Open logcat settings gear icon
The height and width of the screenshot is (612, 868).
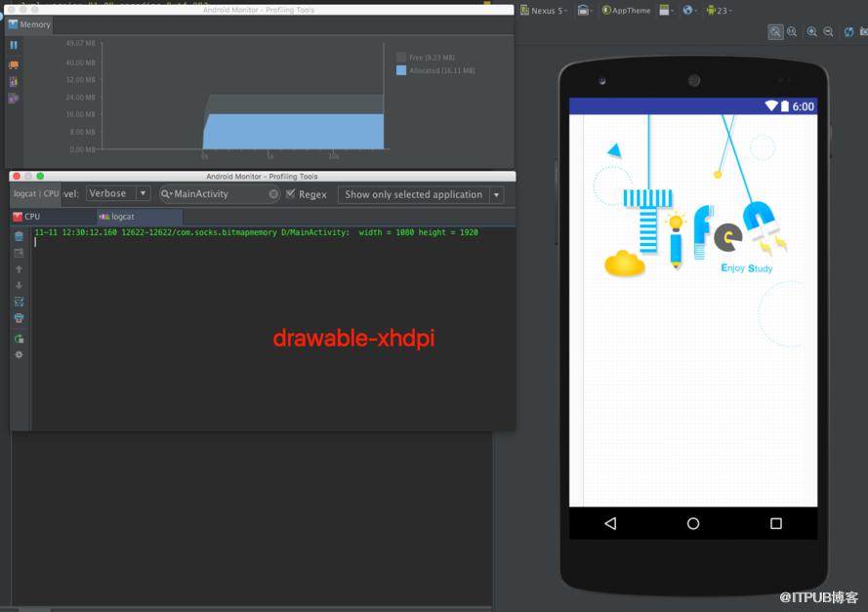(x=19, y=354)
